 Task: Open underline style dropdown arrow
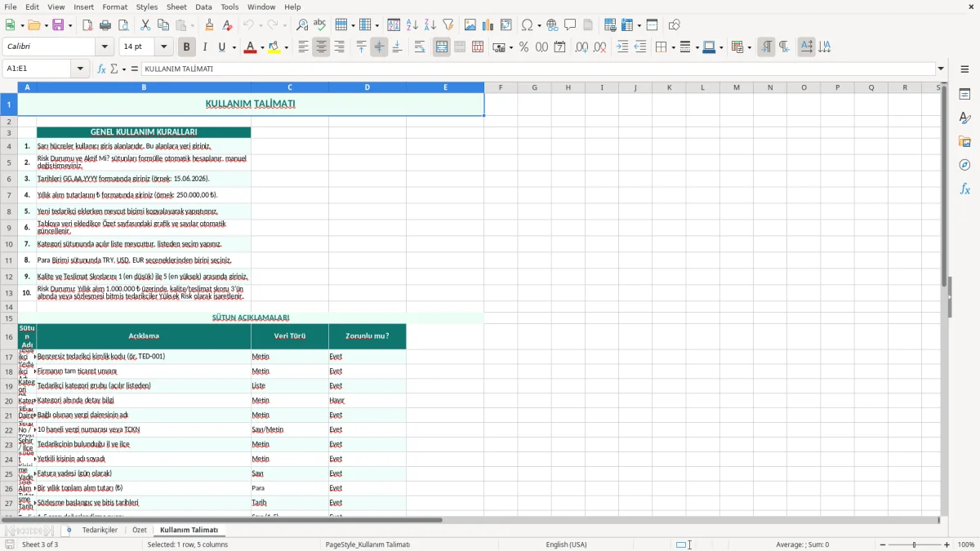pyautogui.click(x=234, y=47)
